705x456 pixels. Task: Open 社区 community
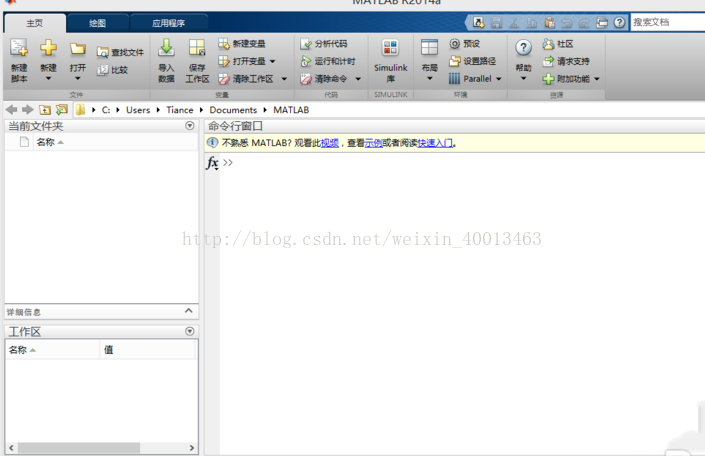(x=558, y=44)
